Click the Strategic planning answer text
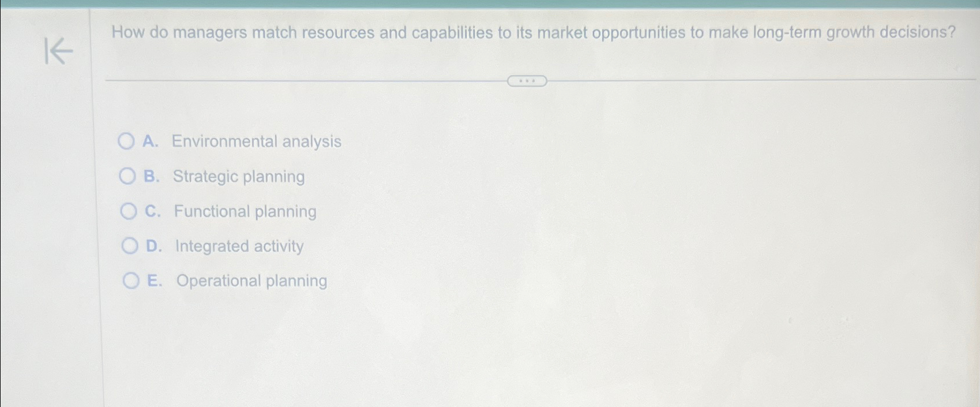Viewport: 980px width, 407px height. pos(239,176)
